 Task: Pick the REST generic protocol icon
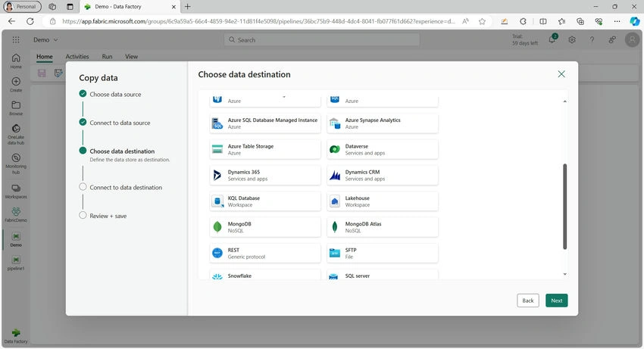[x=217, y=253]
